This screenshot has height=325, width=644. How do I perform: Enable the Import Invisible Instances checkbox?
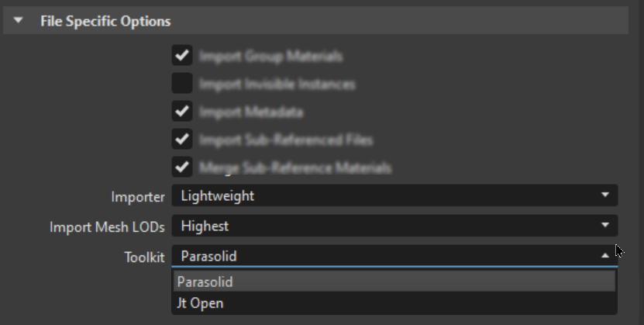[x=182, y=83]
